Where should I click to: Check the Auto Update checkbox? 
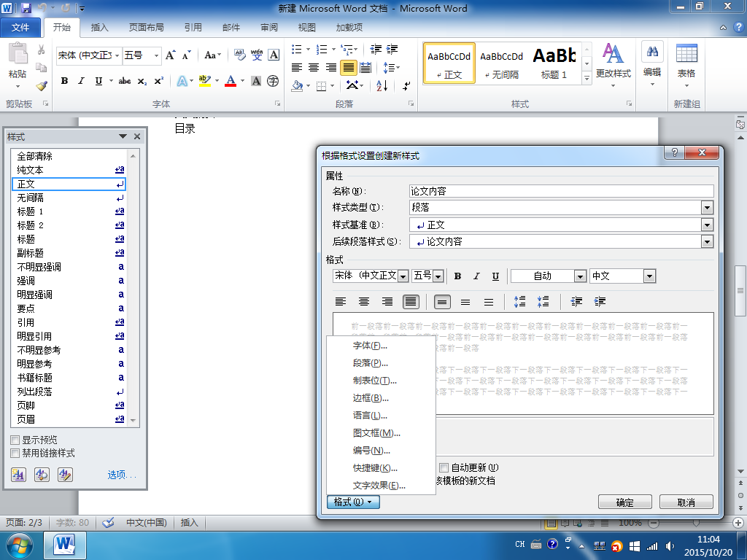pyautogui.click(x=444, y=467)
